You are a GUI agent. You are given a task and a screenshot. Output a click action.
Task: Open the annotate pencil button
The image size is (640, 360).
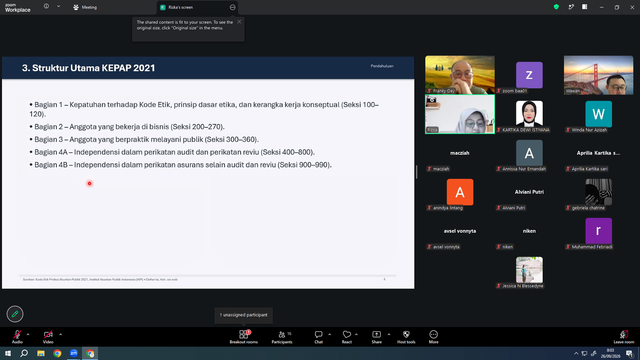tap(15, 314)
